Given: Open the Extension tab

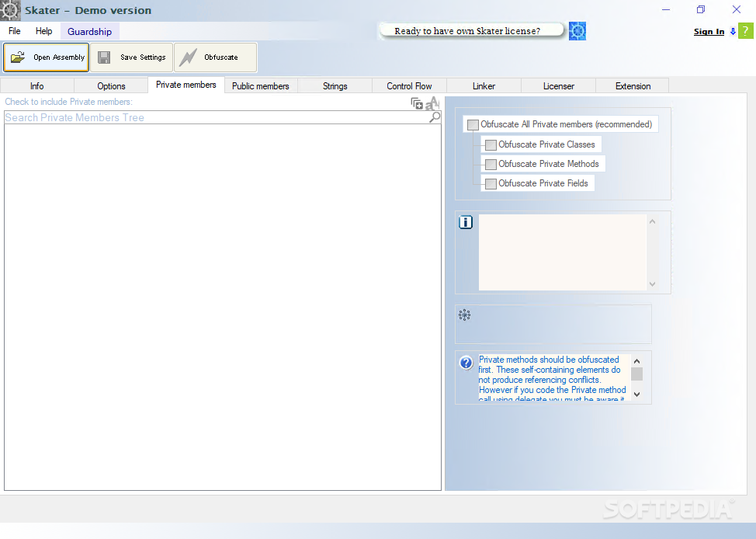Looking at the screenshot, I should click(633, 86).
